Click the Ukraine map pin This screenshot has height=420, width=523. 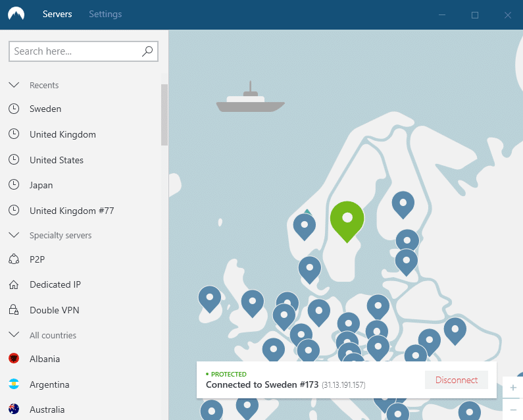pos(455,330)
